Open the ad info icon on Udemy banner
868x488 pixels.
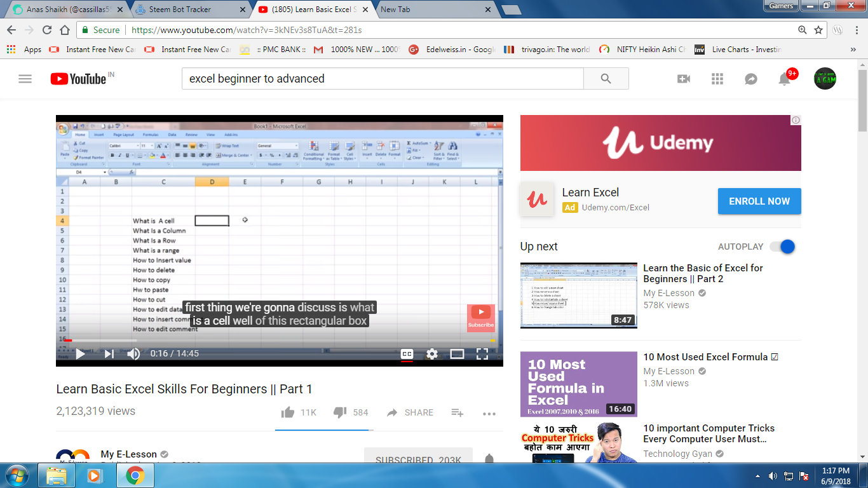[x=796, y=120]
